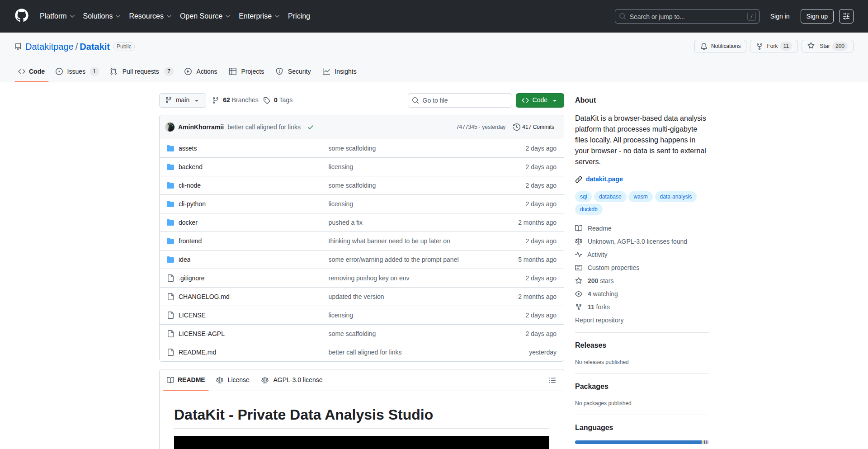
Task: Click the green commit status checkmark
Action: click(311, 128)
